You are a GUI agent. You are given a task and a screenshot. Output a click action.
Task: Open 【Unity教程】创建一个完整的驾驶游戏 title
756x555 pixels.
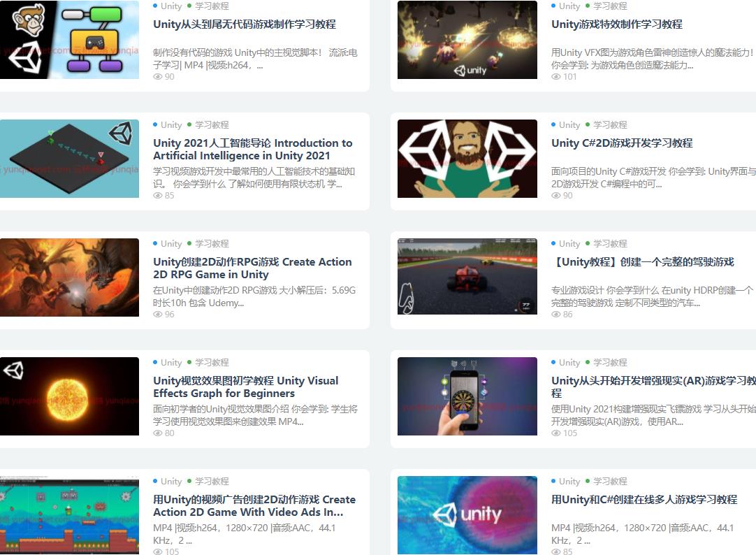pos(643,262)
